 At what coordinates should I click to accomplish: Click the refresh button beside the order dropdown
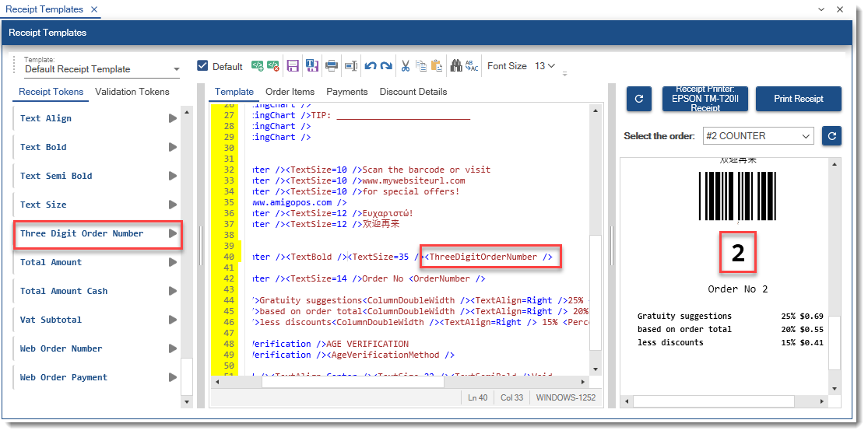831,136
